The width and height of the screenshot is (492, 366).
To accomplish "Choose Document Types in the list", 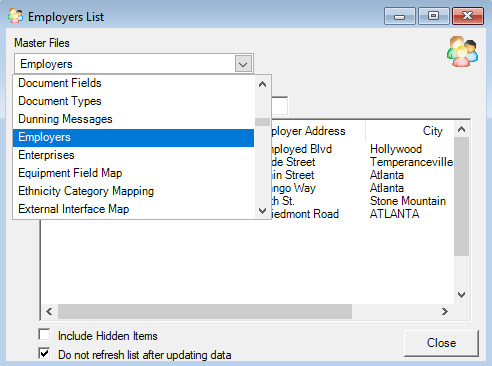I will [x=133, y=101].
